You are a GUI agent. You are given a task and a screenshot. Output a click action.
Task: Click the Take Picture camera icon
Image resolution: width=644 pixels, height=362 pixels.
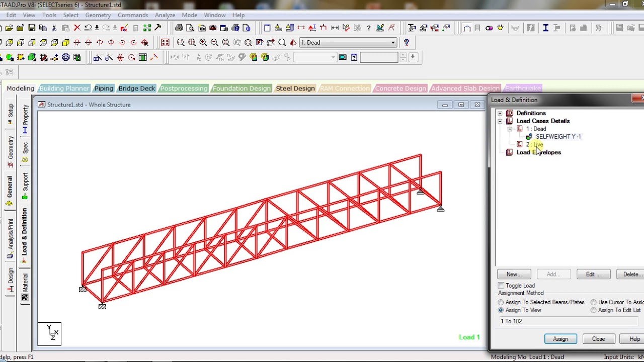pyautogui.click(x=213, y=28)
